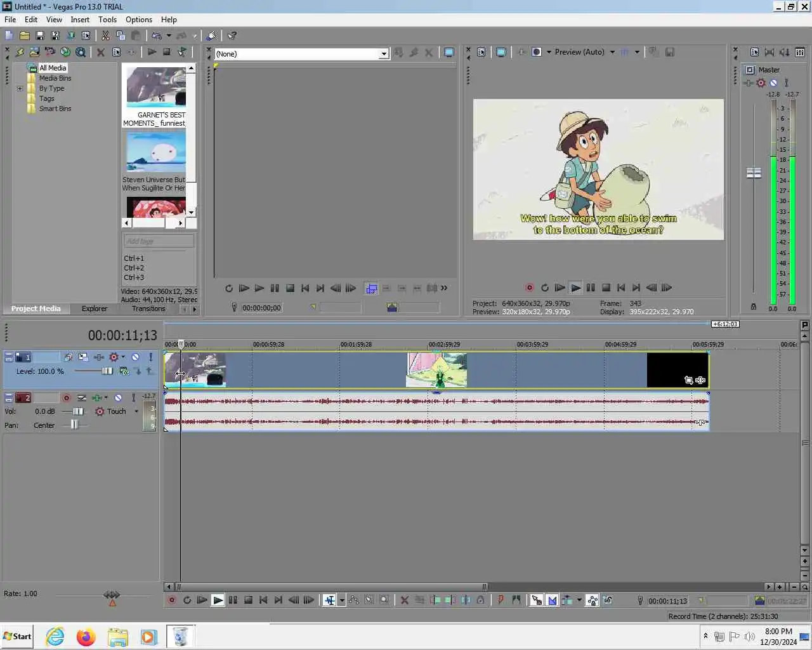Image resolution: width=812 pixels, height=650 pixels.
Task: Create a new project via toolbar icon
Action: coord(9,36)
